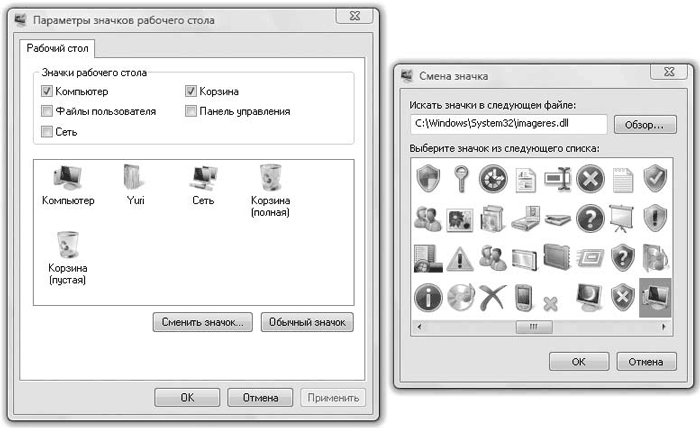Select the key icon in the icon list
The width and height of the screenshot is (700, 428).
[463, 180]
